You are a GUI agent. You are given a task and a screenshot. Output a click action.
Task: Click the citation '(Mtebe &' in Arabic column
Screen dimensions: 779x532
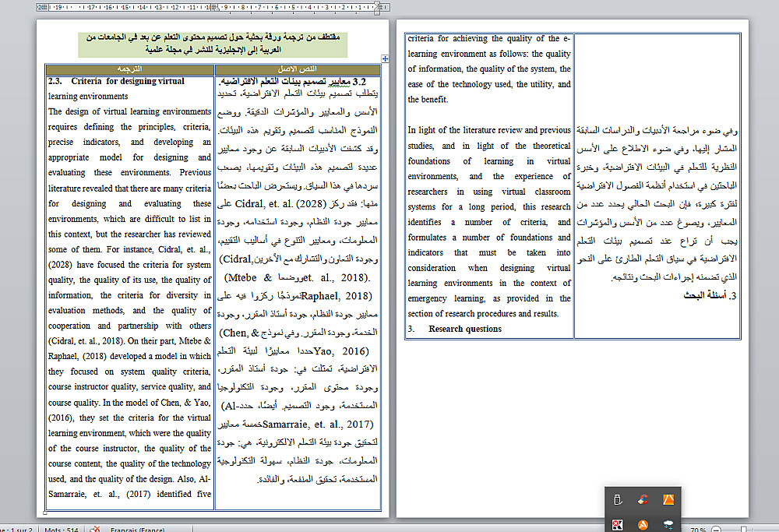point(249,277)
